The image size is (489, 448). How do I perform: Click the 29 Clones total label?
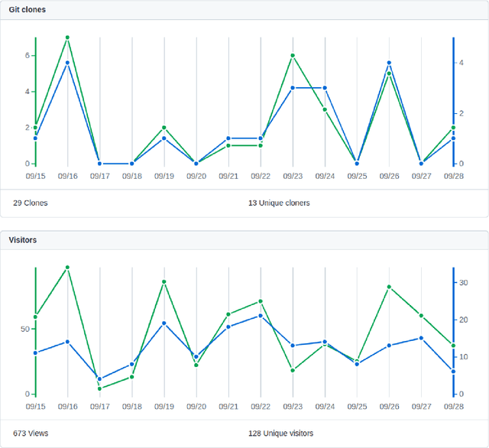click(x=31, y=203)
